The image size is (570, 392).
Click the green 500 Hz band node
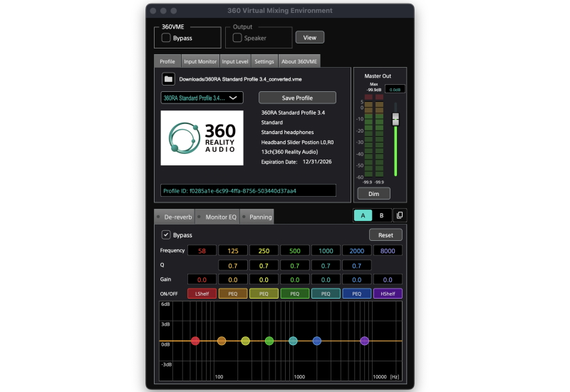click(269, 341)
